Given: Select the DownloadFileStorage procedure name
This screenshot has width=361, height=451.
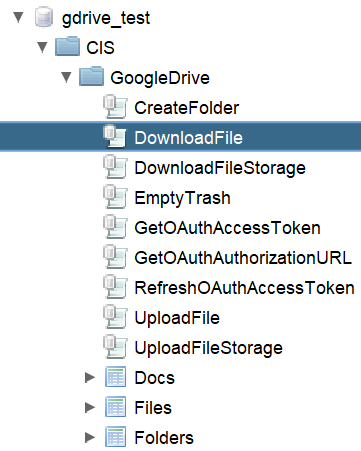Looking at the screenshot, I should pyautogui.click(x=220, y=168).
